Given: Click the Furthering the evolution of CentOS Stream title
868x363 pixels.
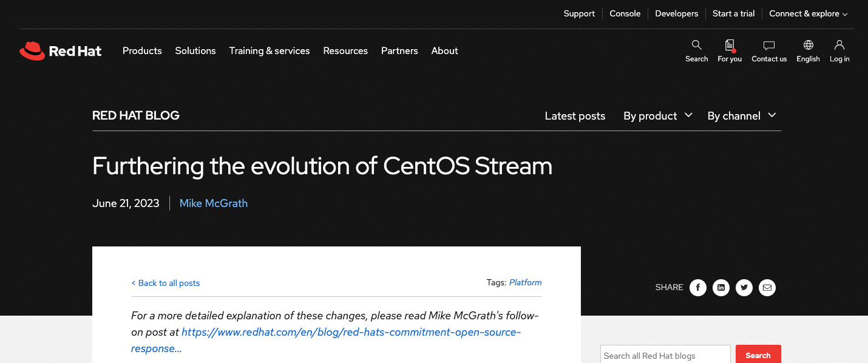Looking at the screenshot, I should click(x=322, y=166).
